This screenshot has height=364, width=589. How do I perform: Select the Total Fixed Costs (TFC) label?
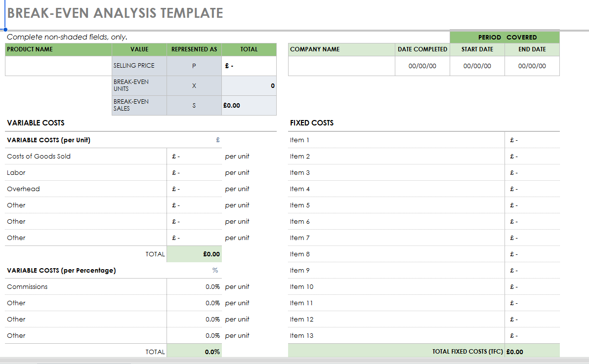(467, 352)
